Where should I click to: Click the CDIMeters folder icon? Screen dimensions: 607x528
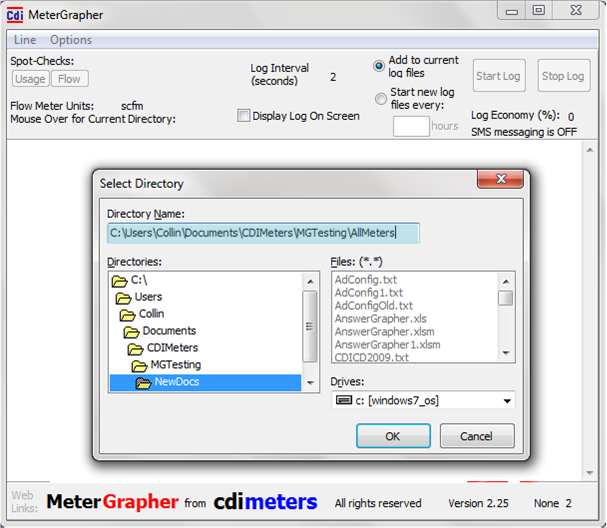pyautogui.click(x=135, y=349)
